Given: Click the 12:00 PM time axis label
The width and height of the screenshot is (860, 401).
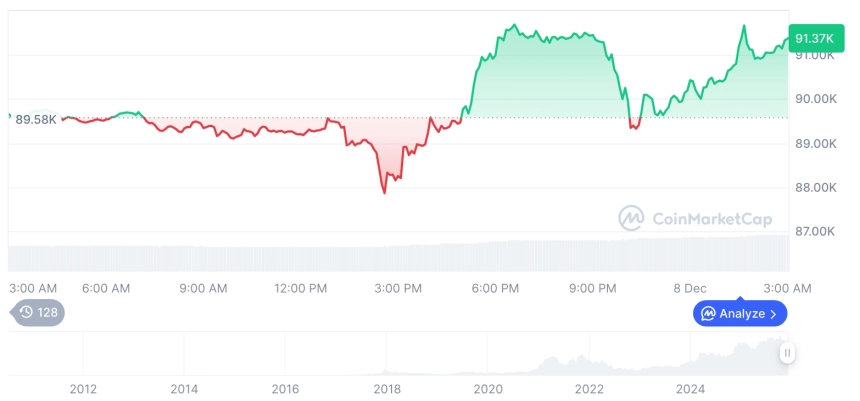Looking at the screenshot, I should tap(300, 288).
